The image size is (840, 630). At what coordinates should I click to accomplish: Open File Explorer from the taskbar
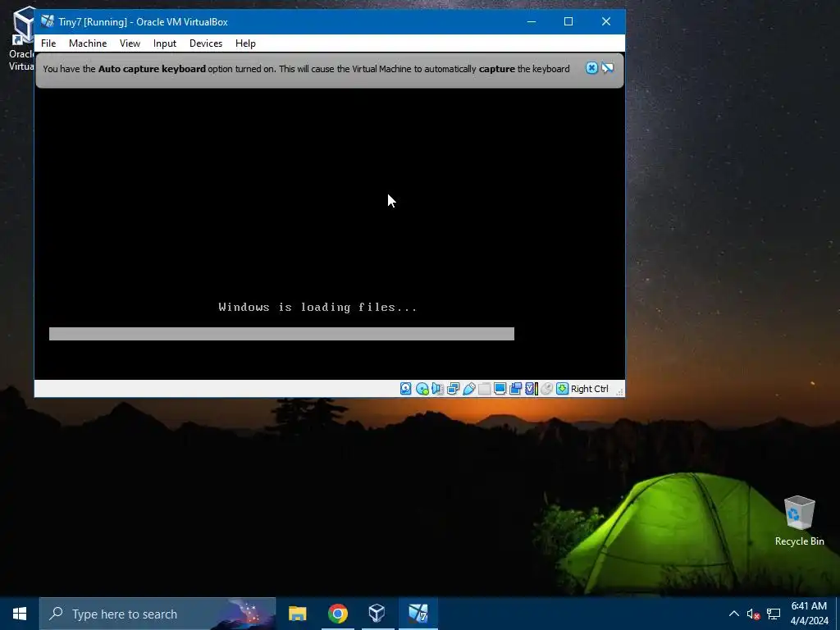(x=297, y=614)
